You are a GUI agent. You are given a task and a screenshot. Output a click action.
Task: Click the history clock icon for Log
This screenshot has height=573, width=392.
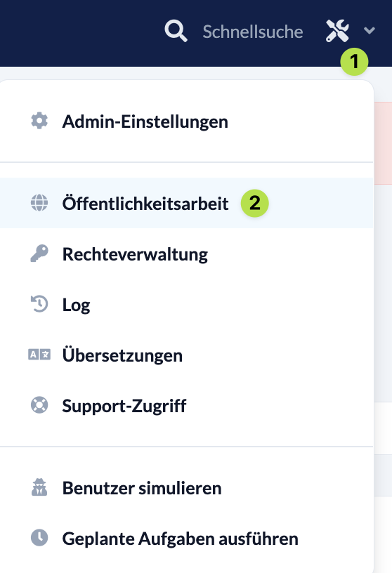[39, 304]
